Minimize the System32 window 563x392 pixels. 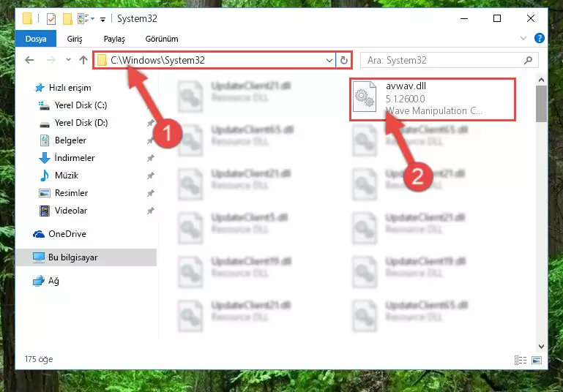click(x=464, y=18)
